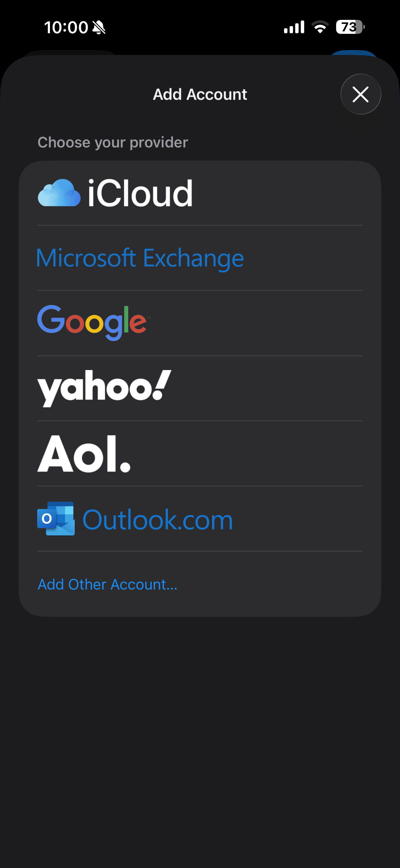Open Add Other Account option

point(108,584)
